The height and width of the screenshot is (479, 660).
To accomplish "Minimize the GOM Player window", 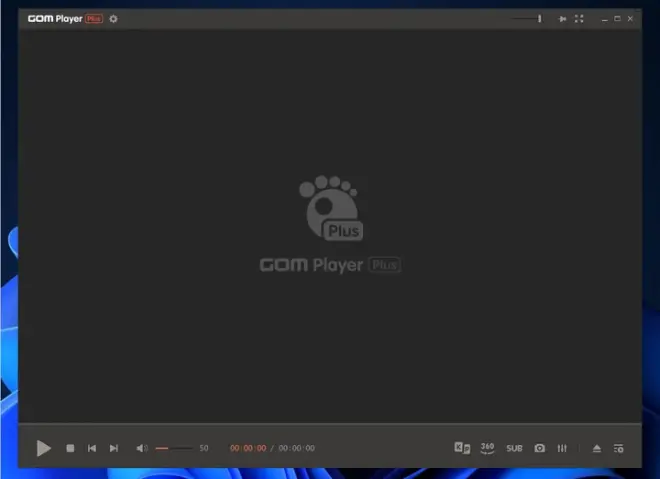I will coord(604,19).
